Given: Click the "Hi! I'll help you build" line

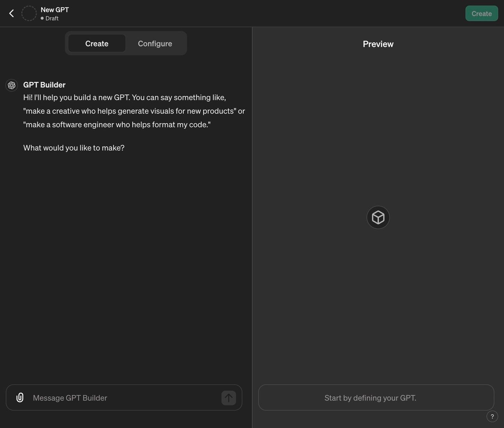Looking at the screenshot, I should click(124, 97).
